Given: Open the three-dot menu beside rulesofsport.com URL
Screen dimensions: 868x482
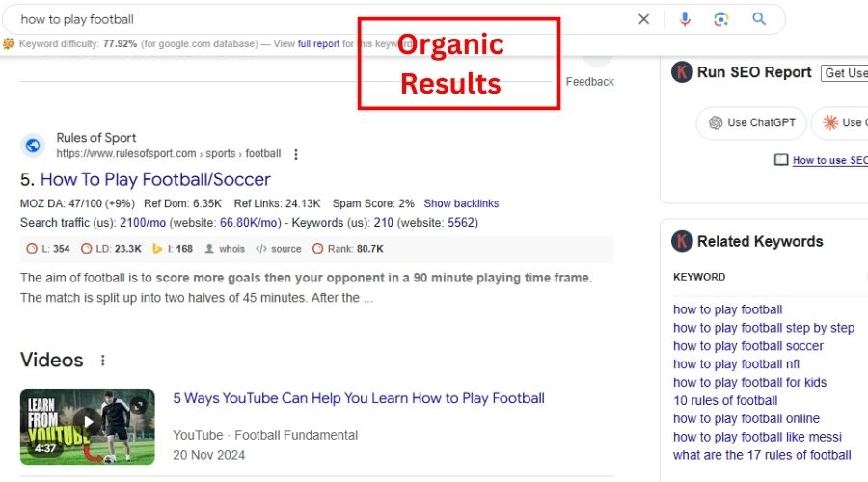Looking at the screenshot, I should 296,154.
